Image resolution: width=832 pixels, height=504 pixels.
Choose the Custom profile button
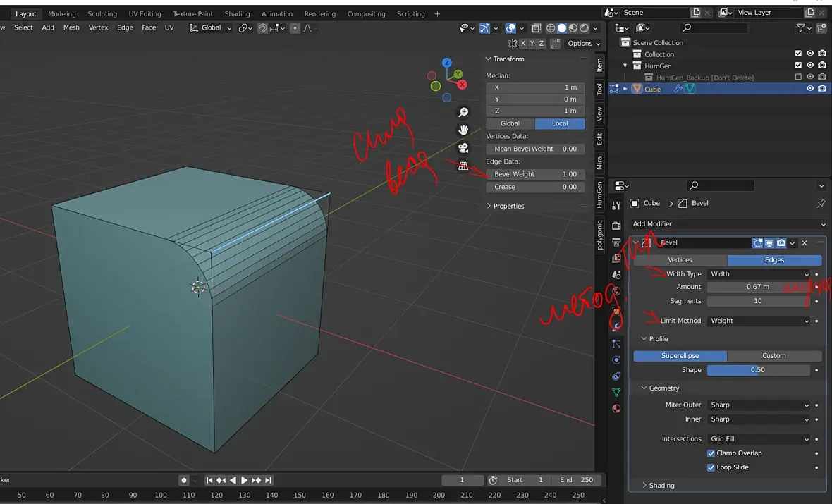point(774,356)
